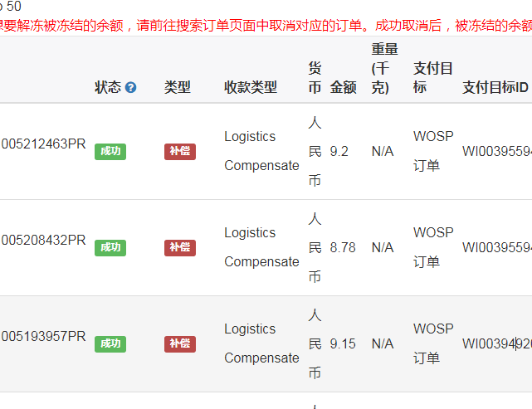This screenshot has height=409, width=532.
Task: Click the help icon next to 状态
Action: (130, 87)
